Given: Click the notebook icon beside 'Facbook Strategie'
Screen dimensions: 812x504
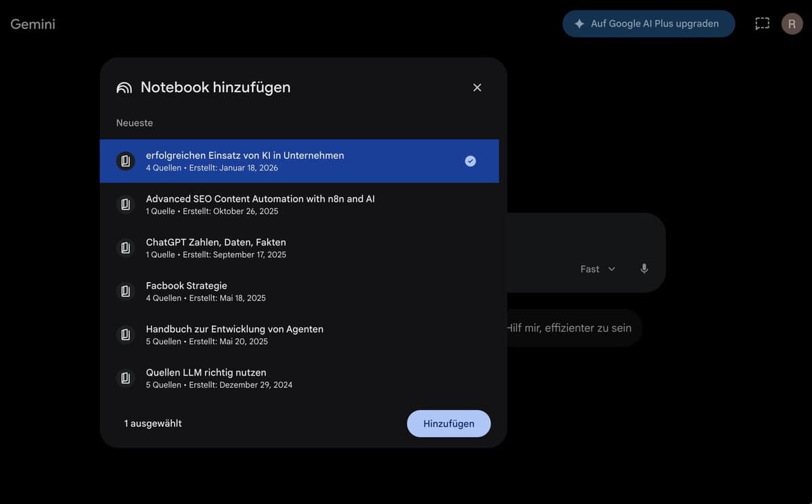Looking at the screenshot, I should pyautogui.click(x=125, y=291).
